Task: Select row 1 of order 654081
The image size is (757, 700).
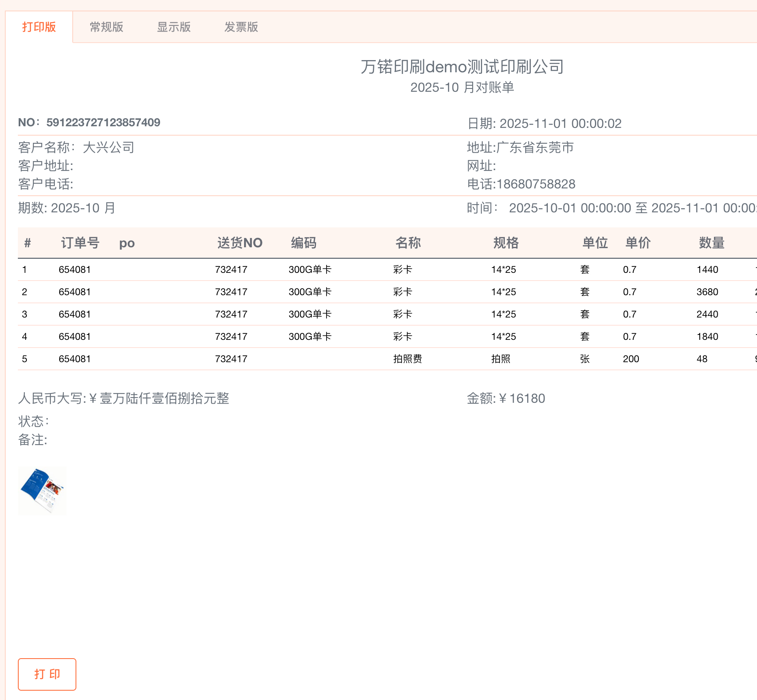Action: [75, 269]
